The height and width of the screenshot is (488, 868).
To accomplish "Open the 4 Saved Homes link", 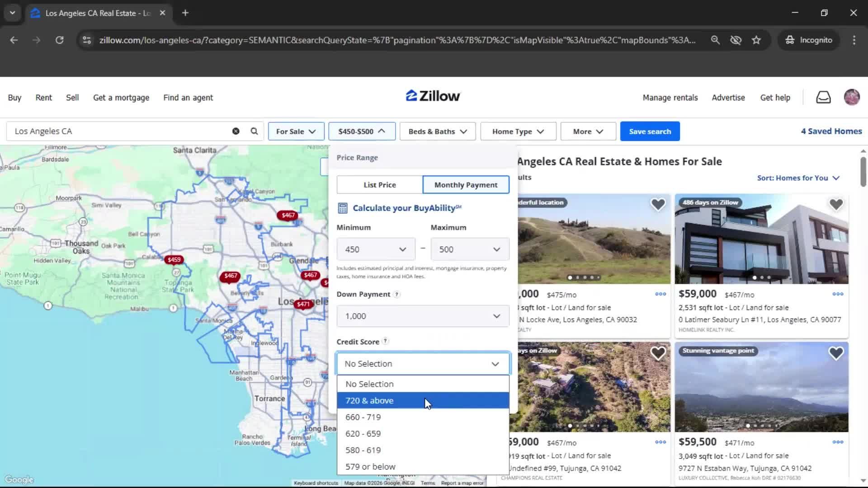I will [831, 131].
